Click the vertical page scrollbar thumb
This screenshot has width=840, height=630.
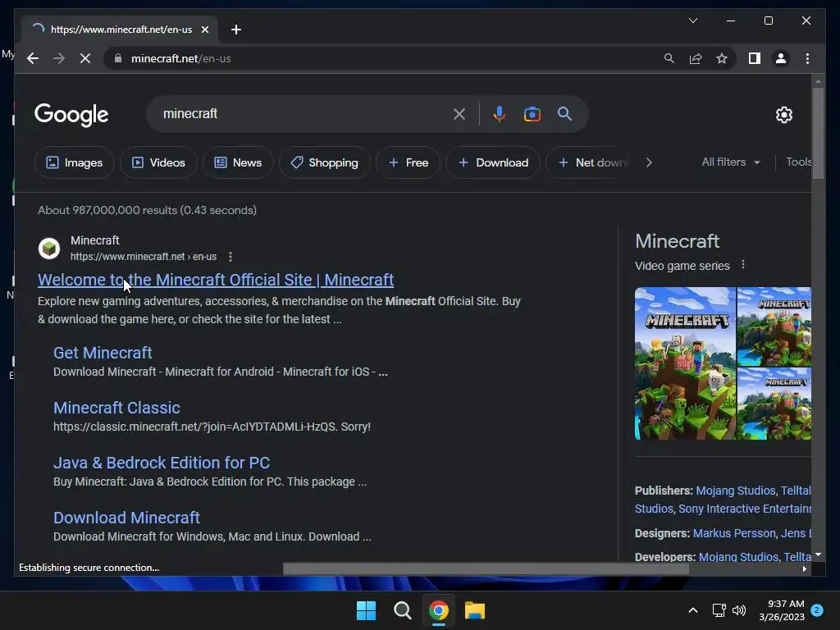[x=818, y=133]
